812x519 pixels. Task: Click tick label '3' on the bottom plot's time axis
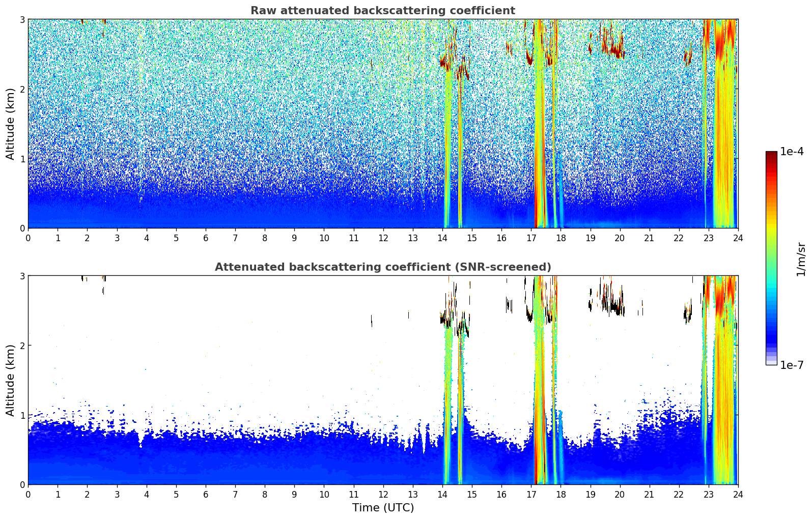pyautogui.click(x=117, y=494)
